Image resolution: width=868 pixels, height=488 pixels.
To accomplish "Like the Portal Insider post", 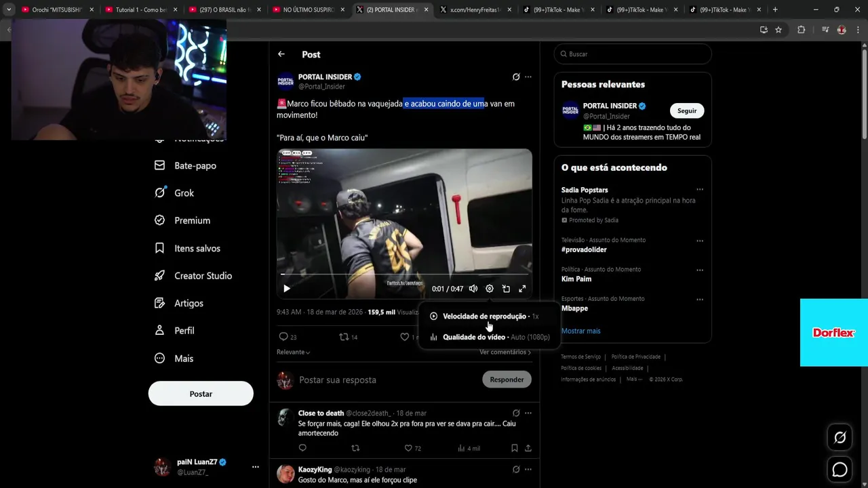I will (405, 337).
